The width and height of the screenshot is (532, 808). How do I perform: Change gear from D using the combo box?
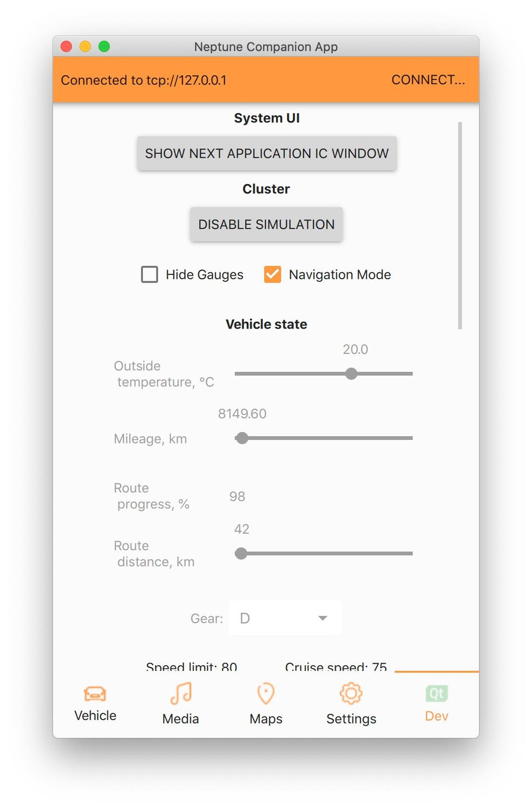(284, 618)
